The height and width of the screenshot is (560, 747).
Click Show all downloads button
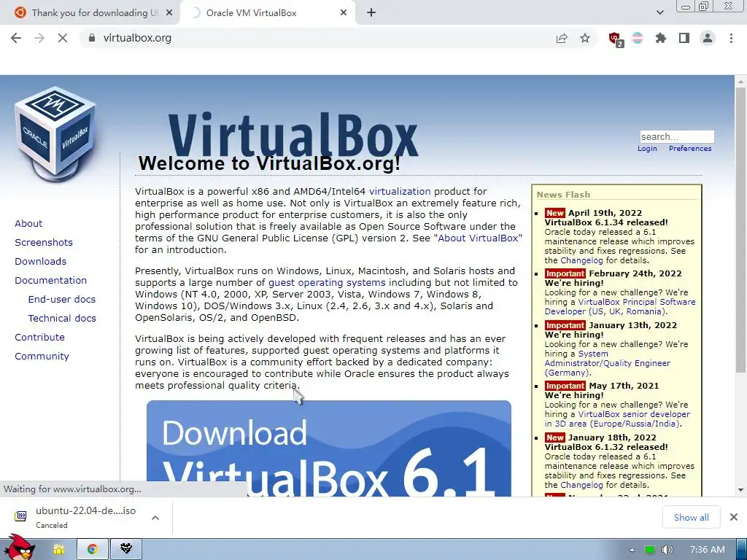[692, 517]
